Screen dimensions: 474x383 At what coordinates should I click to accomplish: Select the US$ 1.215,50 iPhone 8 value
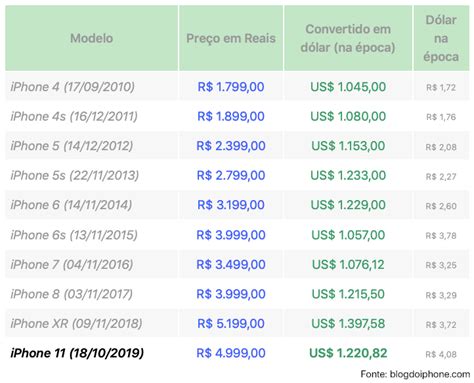[348, 294]
